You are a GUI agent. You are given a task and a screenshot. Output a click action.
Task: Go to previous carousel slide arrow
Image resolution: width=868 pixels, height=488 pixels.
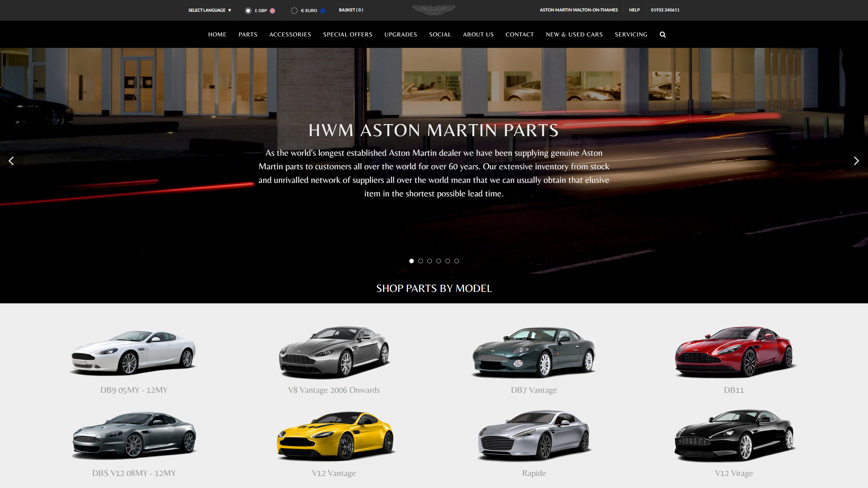click(x=11, y=161)
